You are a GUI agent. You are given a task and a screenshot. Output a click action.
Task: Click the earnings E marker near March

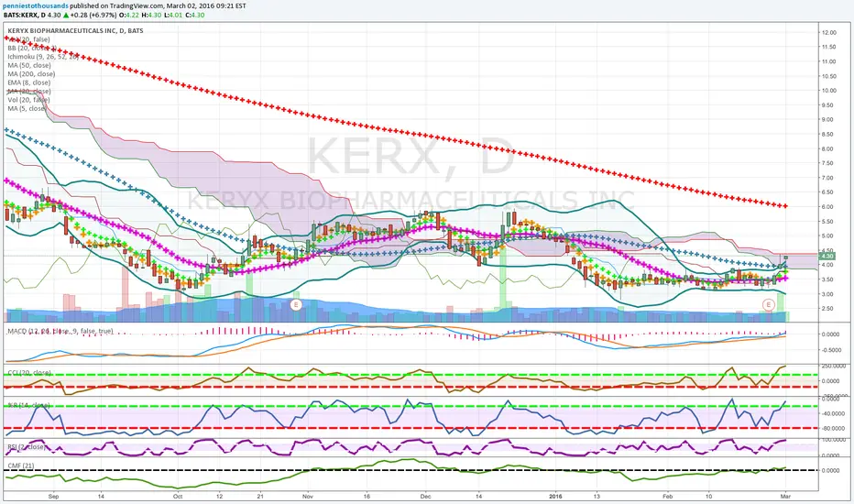768,304
